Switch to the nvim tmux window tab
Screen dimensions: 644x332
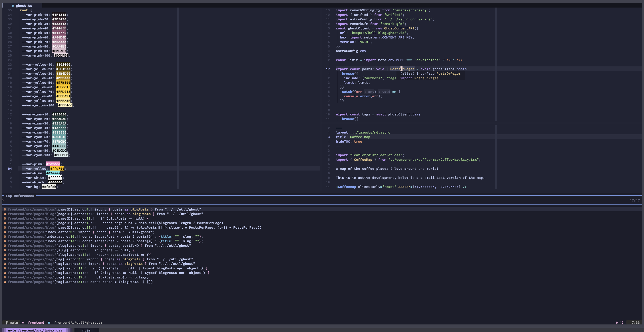[x=87, y=330]
